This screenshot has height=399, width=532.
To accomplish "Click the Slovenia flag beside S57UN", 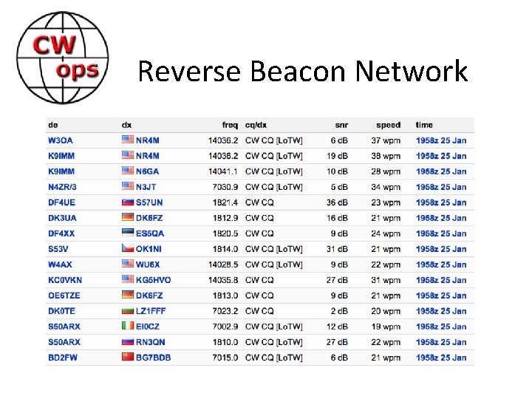I will tap(128, 202).
